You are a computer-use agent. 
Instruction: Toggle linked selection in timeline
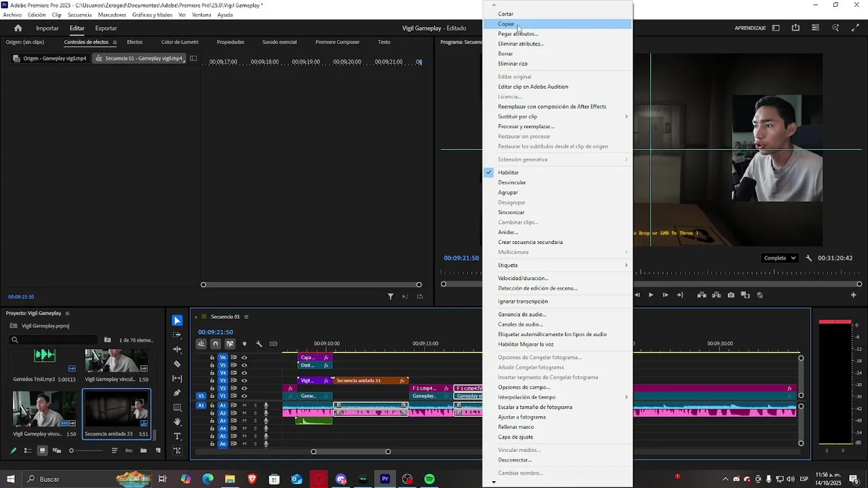(230, 344)
